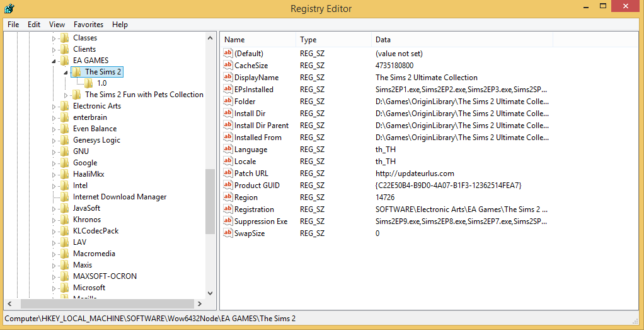
Task: Click the folder icon beside The Sims 2
Action: pyautogui.click(x=77, y=72)
